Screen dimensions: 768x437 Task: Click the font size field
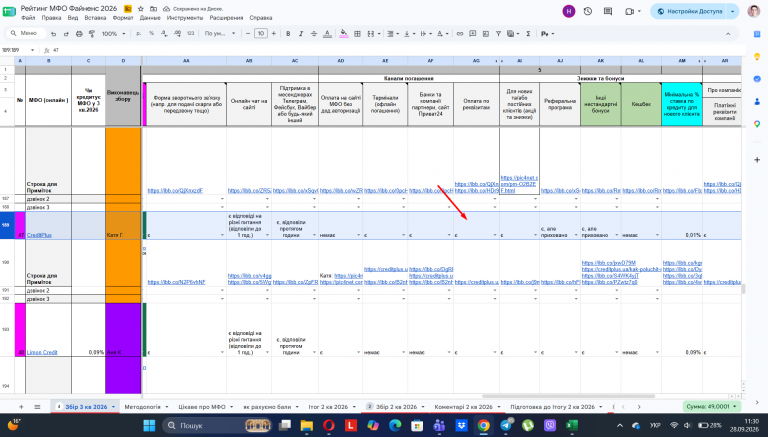pos(261,34)
